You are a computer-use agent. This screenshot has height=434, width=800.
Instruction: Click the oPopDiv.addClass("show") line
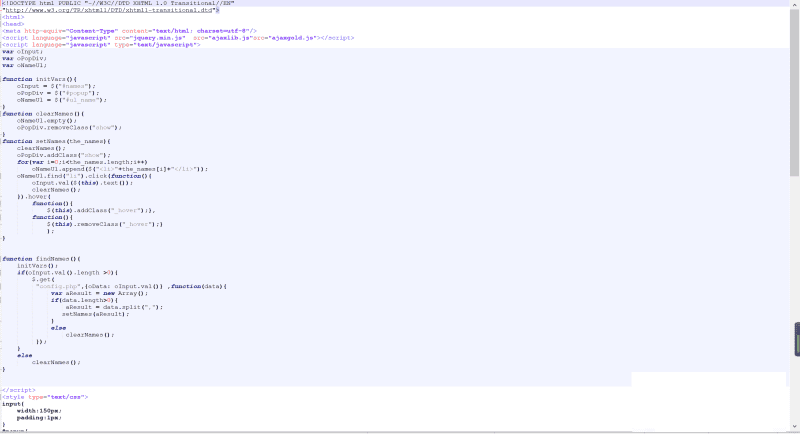(64, 155)
